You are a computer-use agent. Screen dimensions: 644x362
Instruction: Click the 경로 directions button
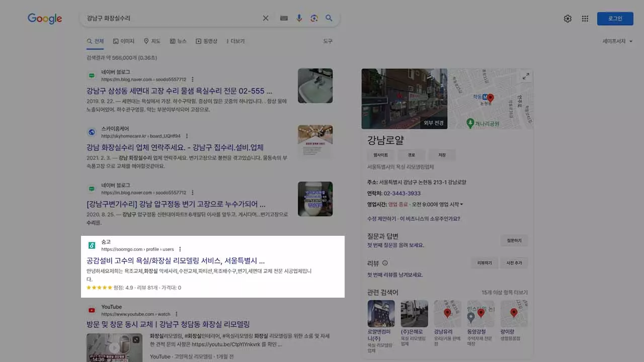click(411, 155)
